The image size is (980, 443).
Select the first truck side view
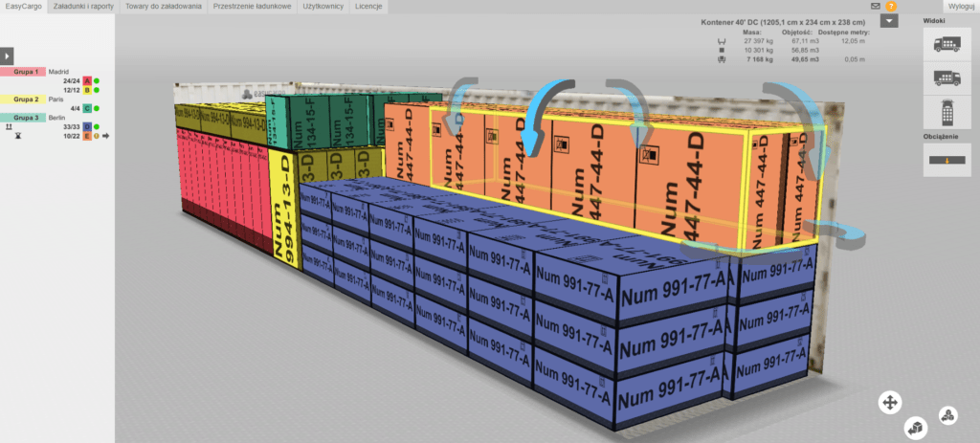[x=947, y=44]
